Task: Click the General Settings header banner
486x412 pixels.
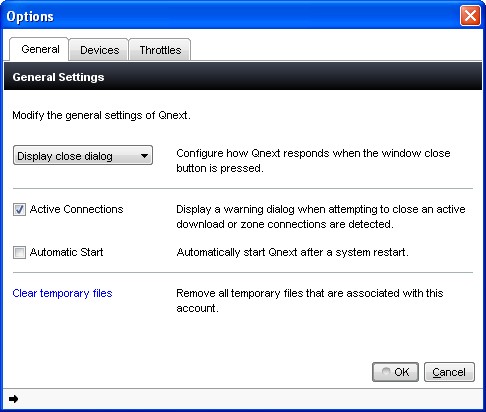Action: [243, 76]
